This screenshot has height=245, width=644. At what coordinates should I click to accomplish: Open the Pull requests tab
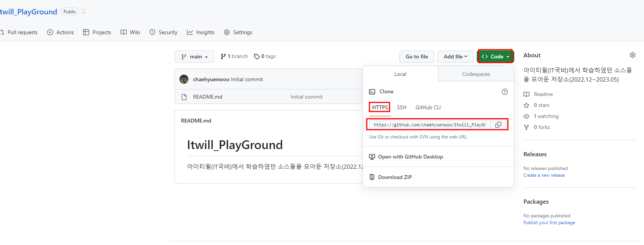[x=19, y=32]
